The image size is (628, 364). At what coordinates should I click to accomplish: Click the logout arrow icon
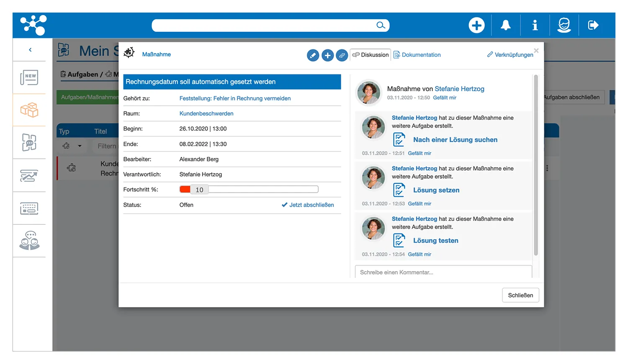tap(593, 25)
